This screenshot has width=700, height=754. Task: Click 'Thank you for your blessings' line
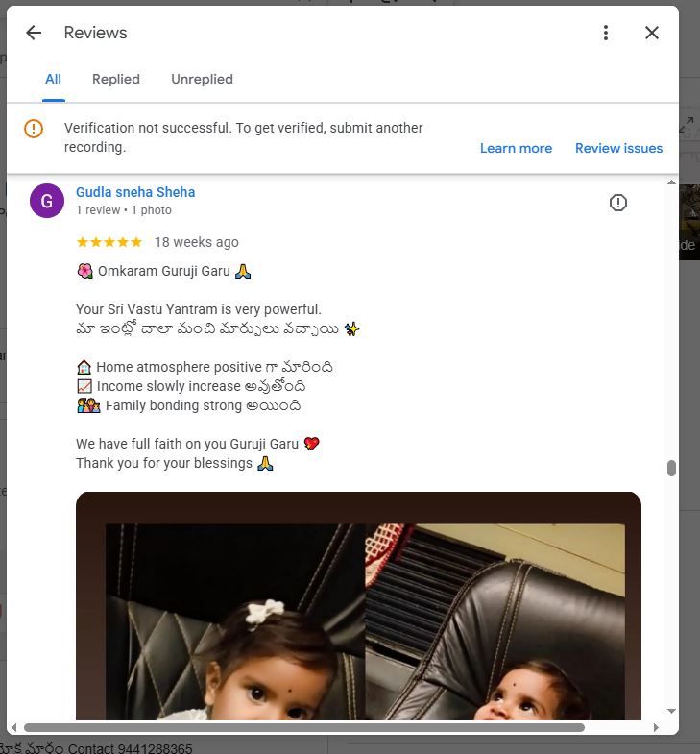[x=175, y=463]
